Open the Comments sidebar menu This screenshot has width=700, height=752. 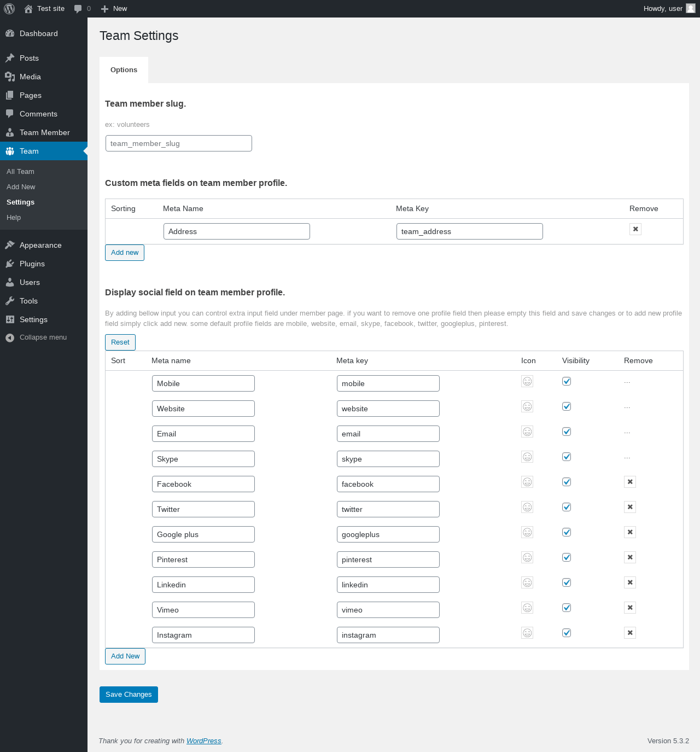click(x=44, y=114)
